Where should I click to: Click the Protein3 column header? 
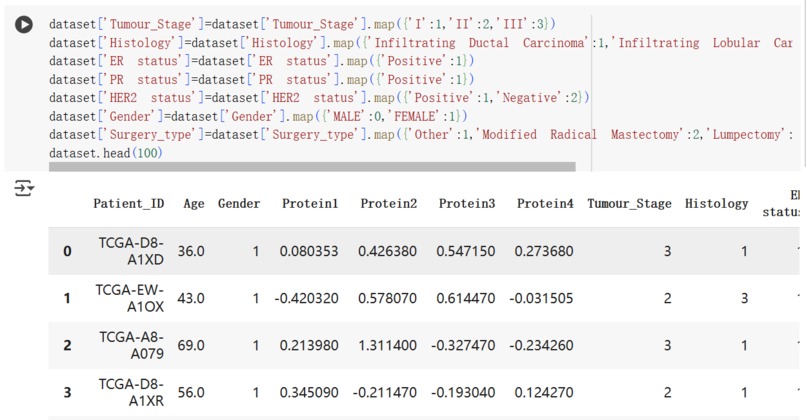pyautogui.click(x=467, y=204)
